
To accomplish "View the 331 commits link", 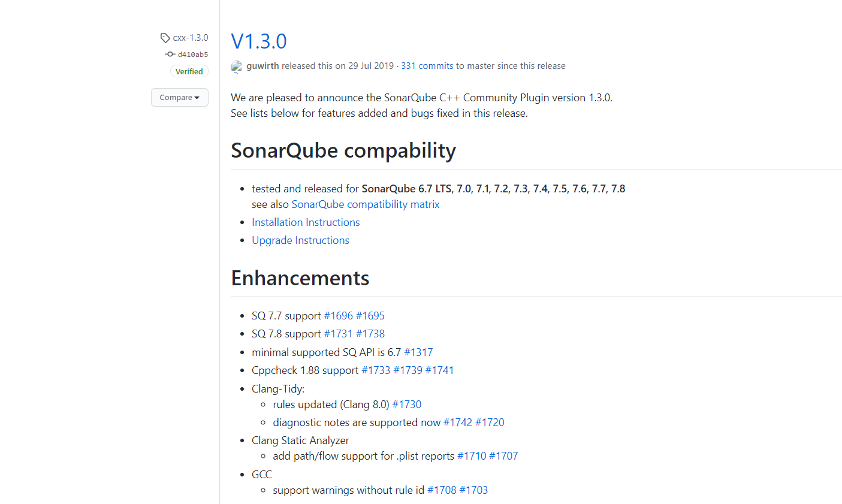I will [x=427, y=66].
